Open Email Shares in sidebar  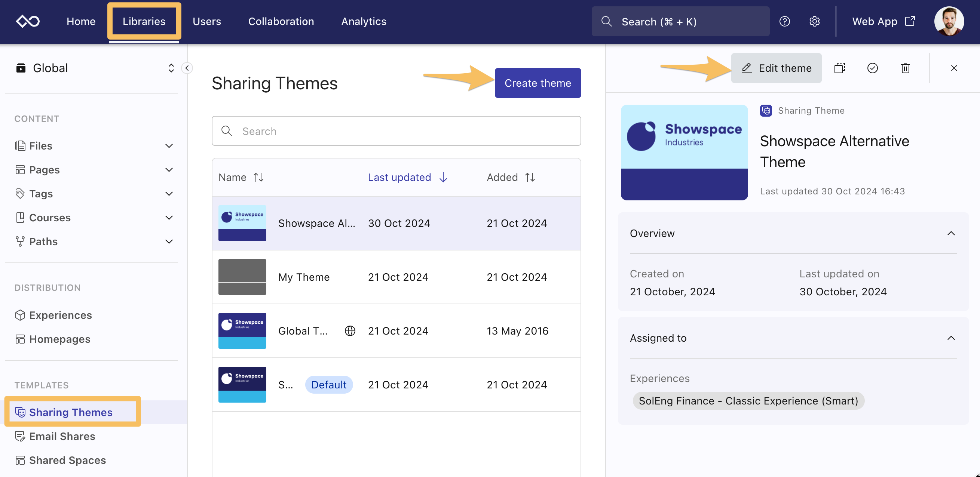click(62, 436)
